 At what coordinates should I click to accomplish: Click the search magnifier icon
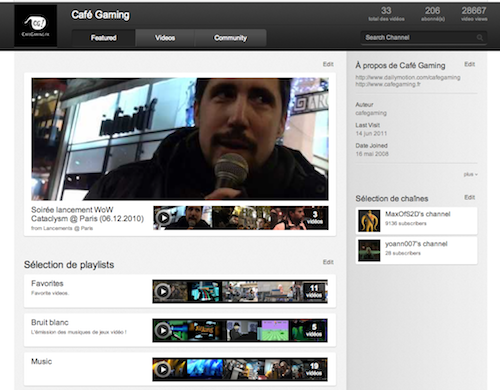(x=480, y=38)
